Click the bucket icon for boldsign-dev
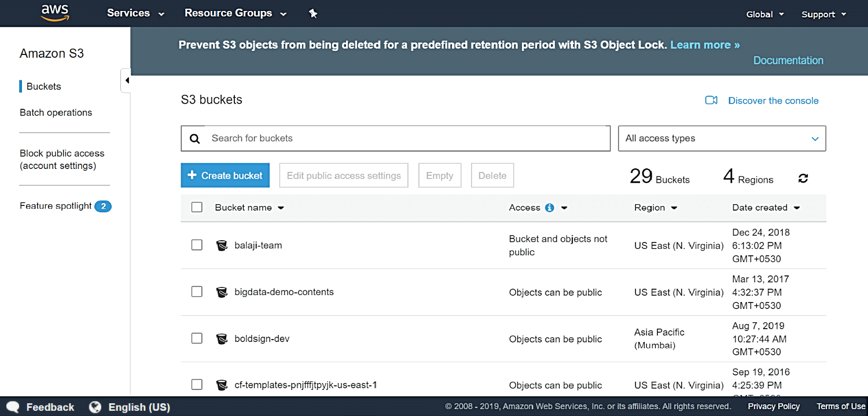The height and width of the screenshot is (416, 868). coord(221,339)
